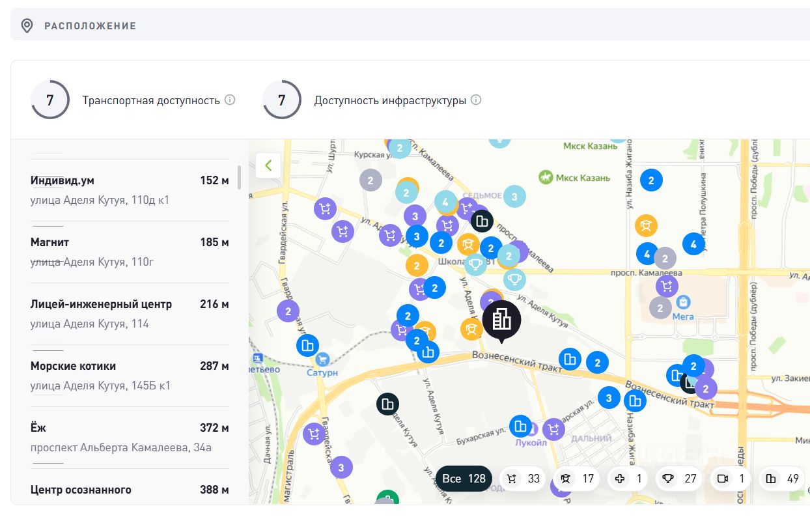Click the purple cluster 3 at the map bottom
The width and height of the screenshot is (810, 532).
(x=341, y=467)
